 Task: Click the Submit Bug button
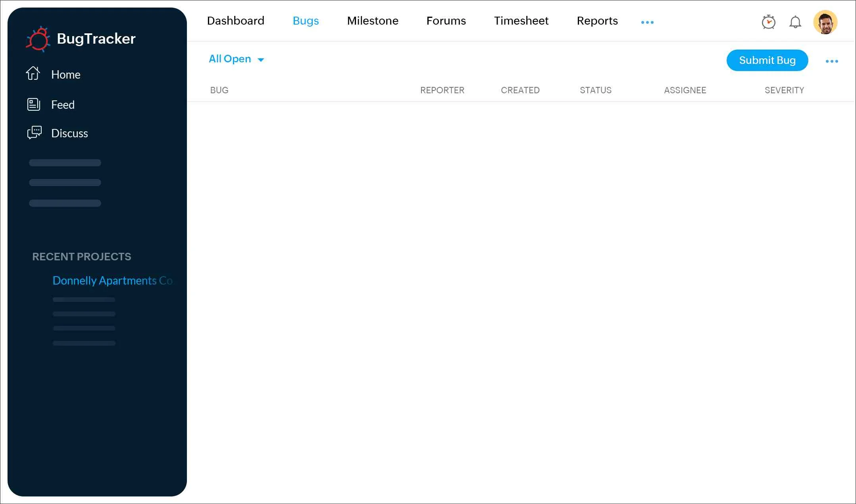coord(767,60)
